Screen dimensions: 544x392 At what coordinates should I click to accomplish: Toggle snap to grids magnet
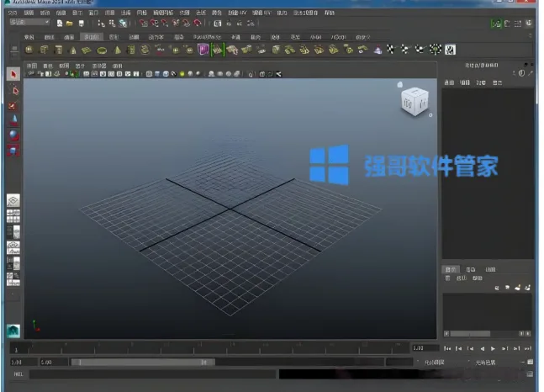(144, 24)
